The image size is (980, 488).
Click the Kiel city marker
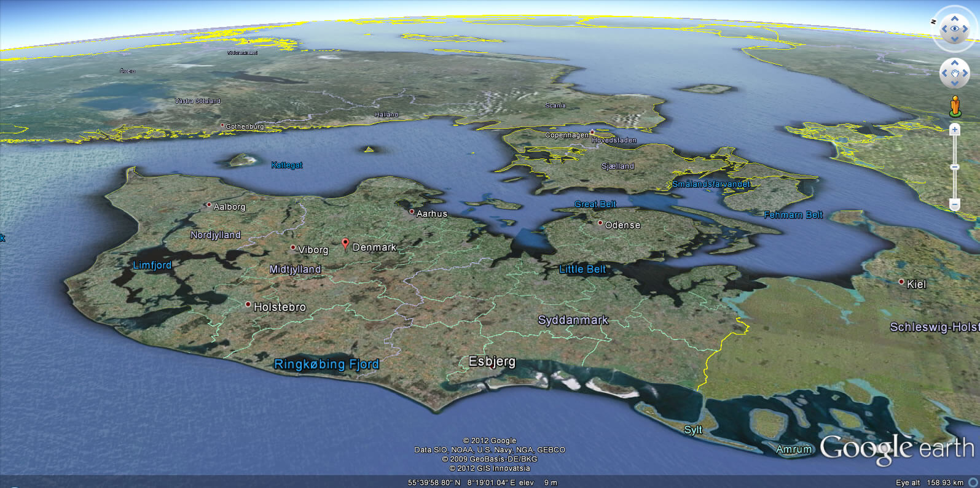click(x=901, y=282)
